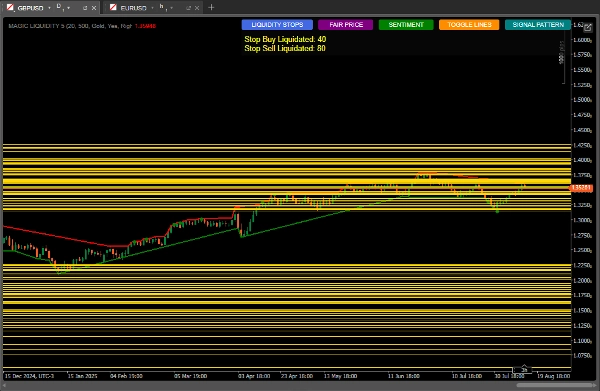This screenshot has height=391, width=600.
Task: Click the current price label on axis
Action: click(x=581, y=188)
